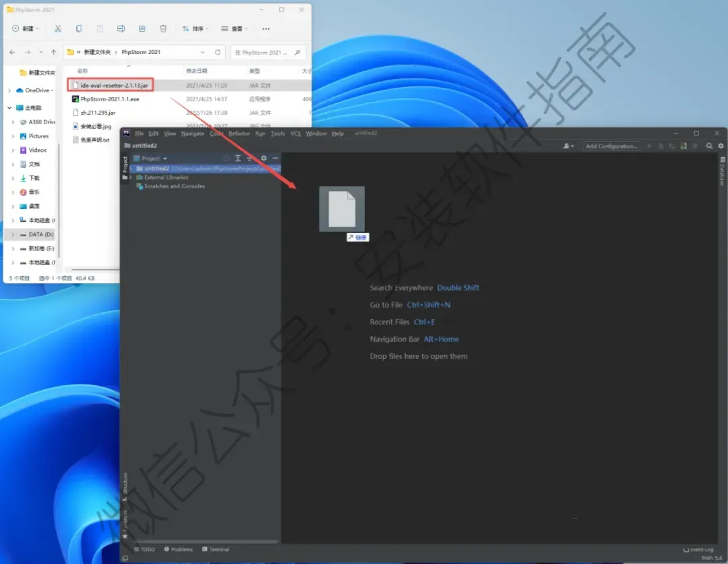728x564 pixels.
Task: Click the Search Everywhere magnifier in PhpStorm
Action: tap(709, 146)
